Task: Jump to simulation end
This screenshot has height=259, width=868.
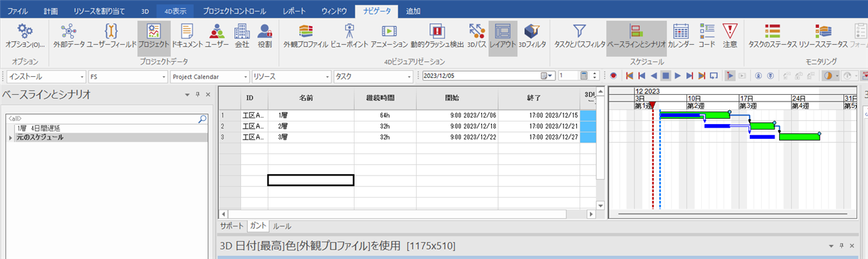Action: (x=702, y=76)
